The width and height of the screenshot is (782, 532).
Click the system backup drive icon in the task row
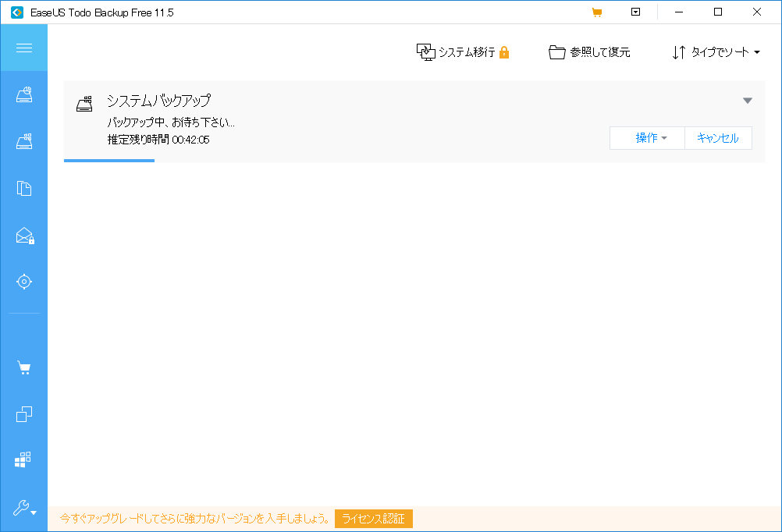(x=84, y=104)
